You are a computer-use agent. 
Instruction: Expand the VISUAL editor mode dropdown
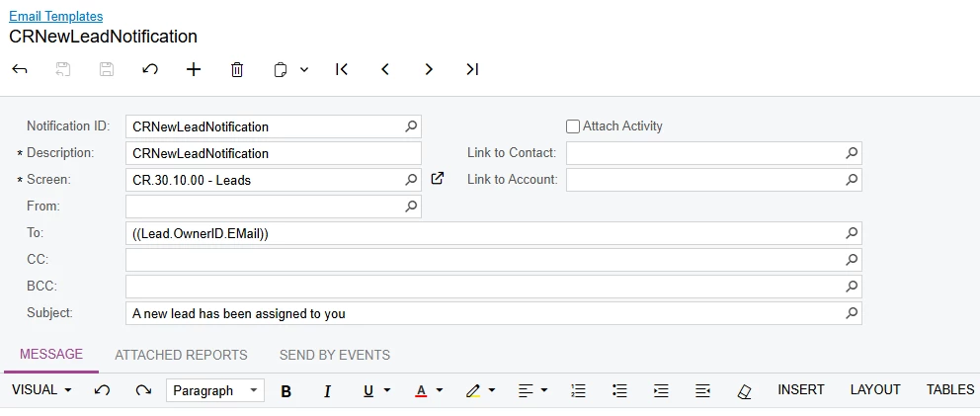tap(41, 390)
